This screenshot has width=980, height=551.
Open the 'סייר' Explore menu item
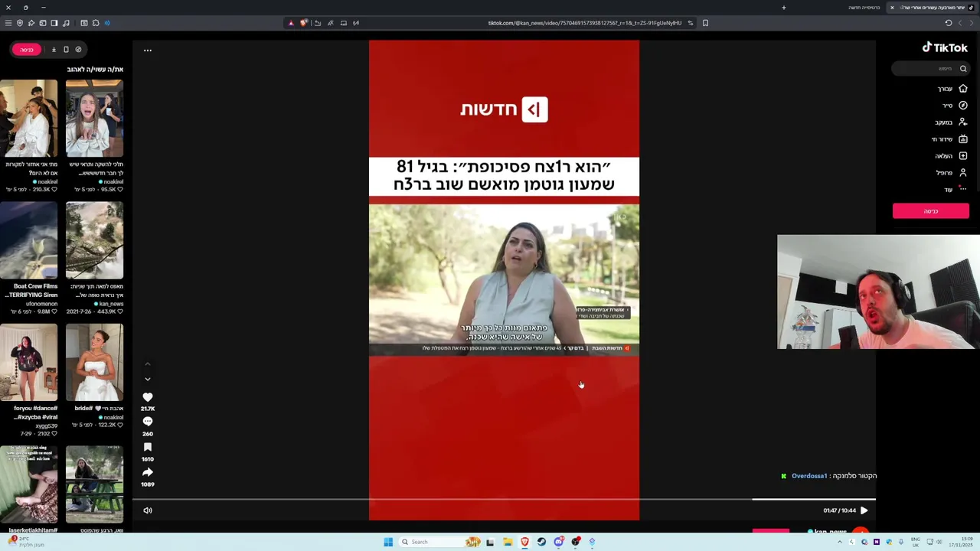point(955,106)
